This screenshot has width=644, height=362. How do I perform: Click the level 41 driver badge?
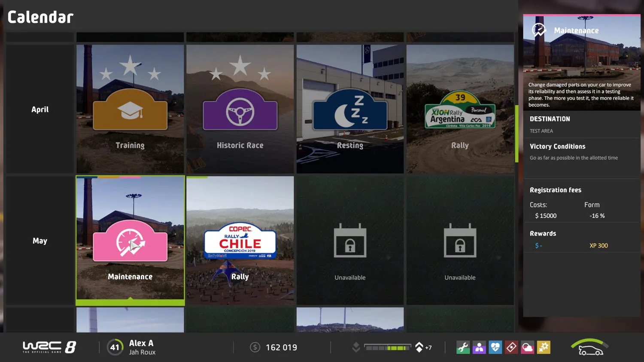[115, 347]
